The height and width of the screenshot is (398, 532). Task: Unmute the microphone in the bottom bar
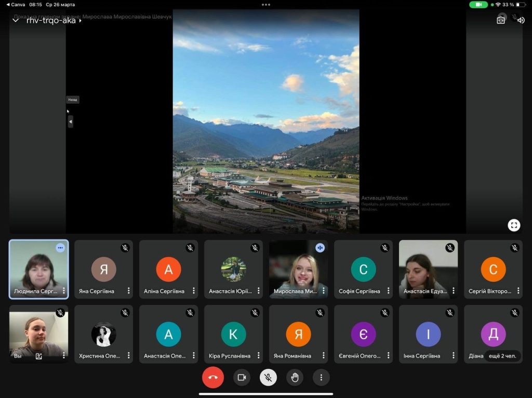[268, 377]
